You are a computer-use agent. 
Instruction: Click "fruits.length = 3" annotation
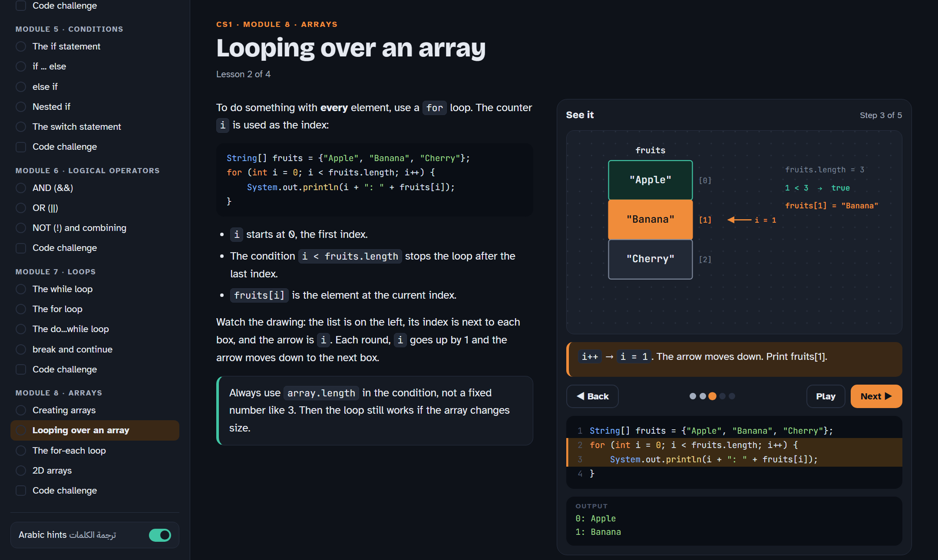[824, 170]
